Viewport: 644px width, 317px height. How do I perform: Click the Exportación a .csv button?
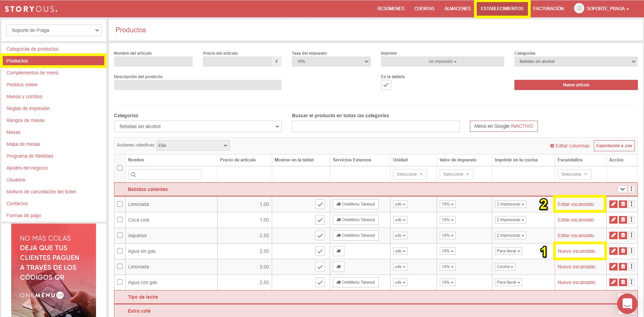[x=614, y=146]
